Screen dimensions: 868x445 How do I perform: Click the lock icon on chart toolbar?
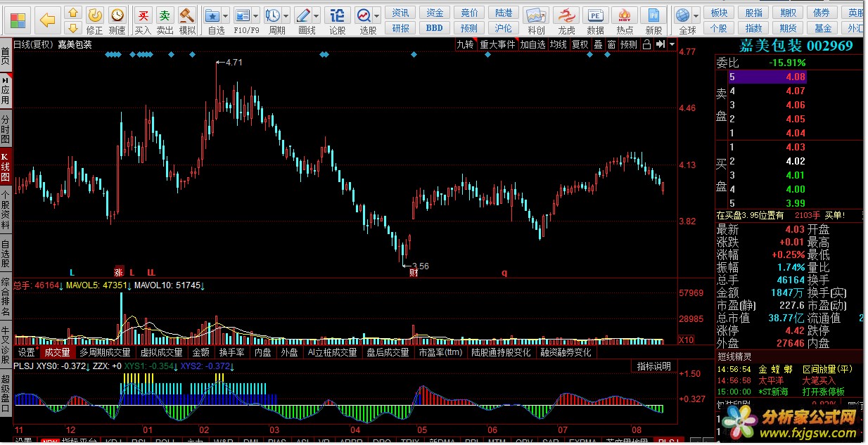pyautogui.click(x=646, y=44)
